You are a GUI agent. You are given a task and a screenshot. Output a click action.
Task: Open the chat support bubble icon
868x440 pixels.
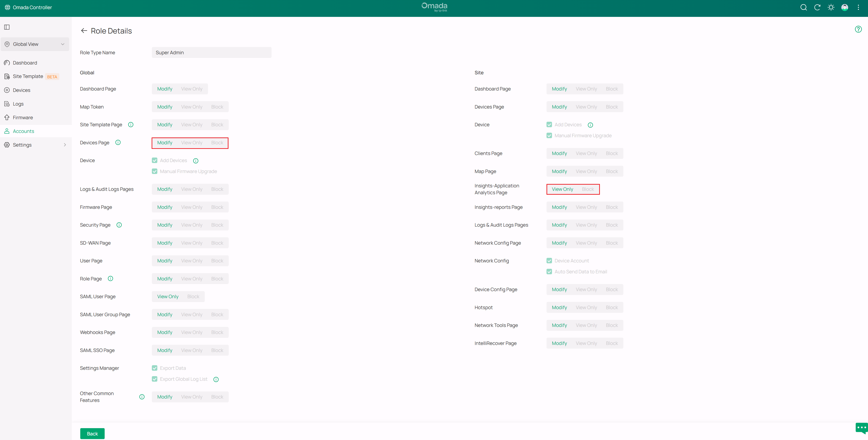[862, 428]
